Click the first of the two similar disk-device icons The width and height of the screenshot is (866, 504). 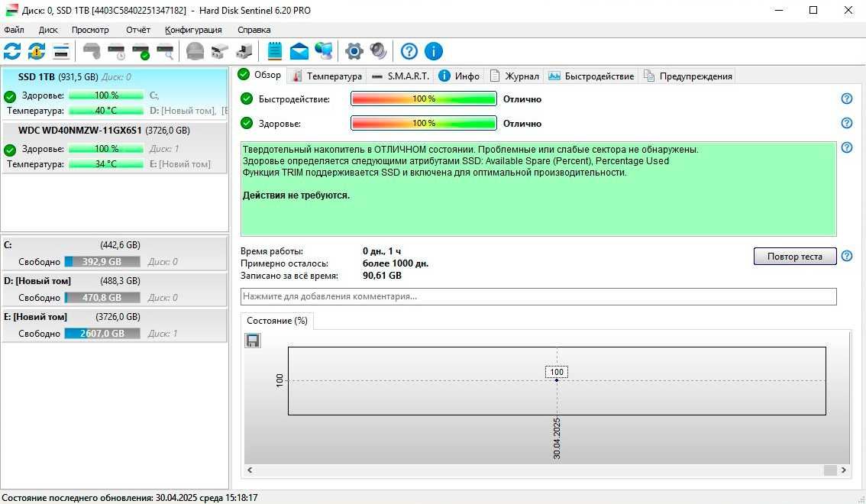(219, 51)
